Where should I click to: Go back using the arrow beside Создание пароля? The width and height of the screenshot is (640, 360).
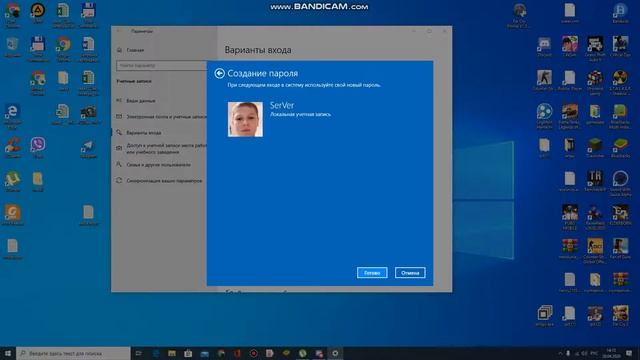point(219,73)
